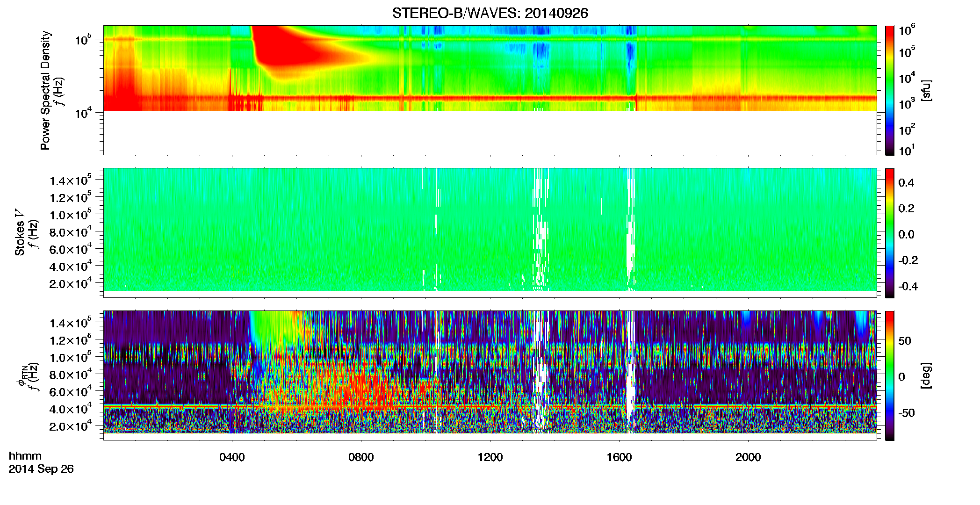Click the 1.4×10^5 tick of Stokes V panel
Image resolution: width=980 pixels, height=505 pixels.
coord(71,180)
